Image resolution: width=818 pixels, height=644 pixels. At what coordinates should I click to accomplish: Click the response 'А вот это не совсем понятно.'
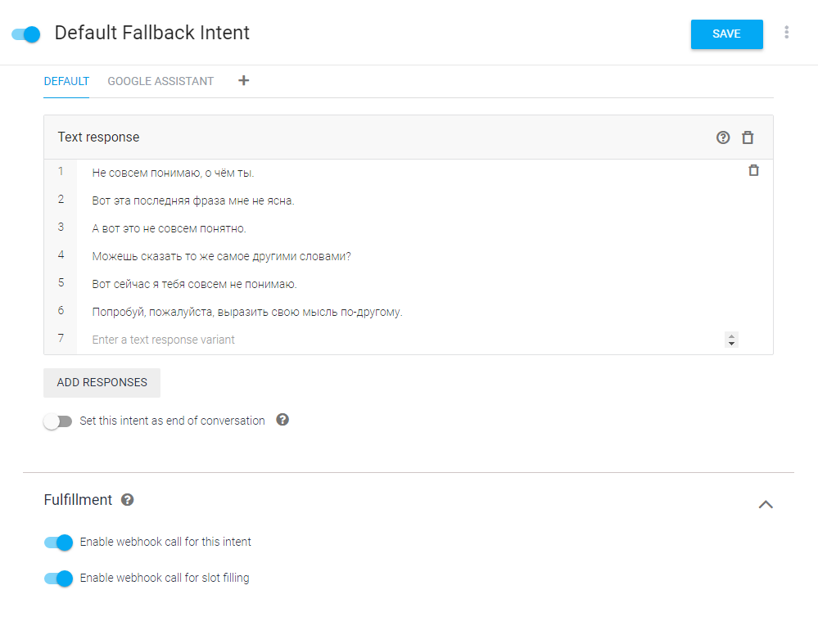[x=169, y=228]
